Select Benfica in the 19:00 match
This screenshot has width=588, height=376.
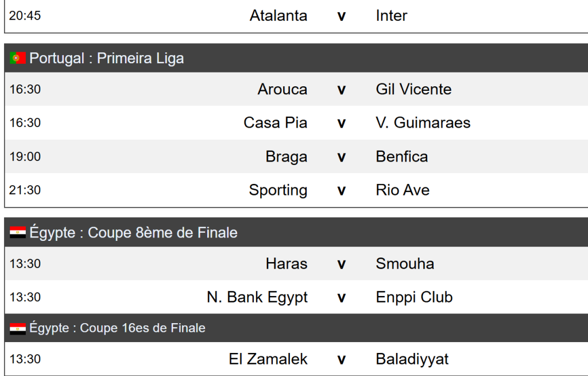click(402, 156)
